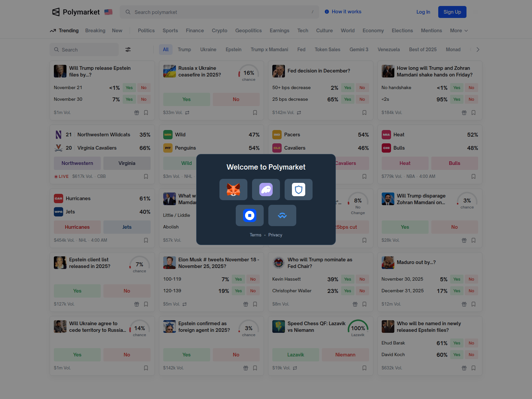Image resolution: width=532 pixels, height=399 pixels.
Task: Open the Privacy link in welcome dialog
Action: (x=275, y=235)
